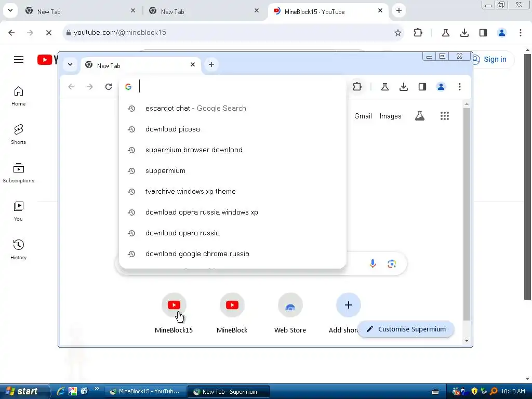Open tab search dropdown in back window

[10, 10]
